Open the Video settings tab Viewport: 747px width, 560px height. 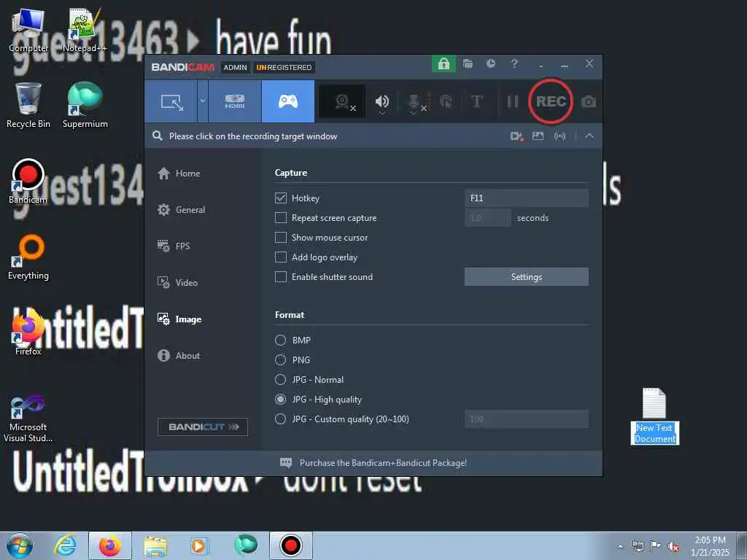[177, 282]
